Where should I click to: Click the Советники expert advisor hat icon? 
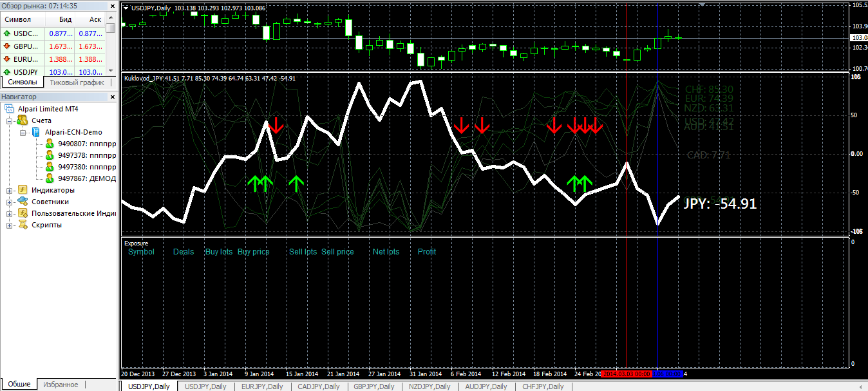click(22, 202)
